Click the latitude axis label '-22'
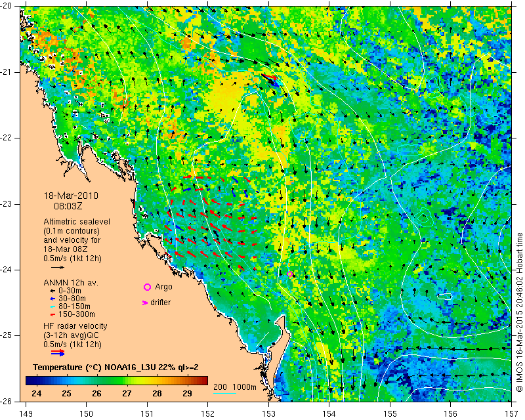This screenshot has width=525, height=420. click(x=7, y=138)
